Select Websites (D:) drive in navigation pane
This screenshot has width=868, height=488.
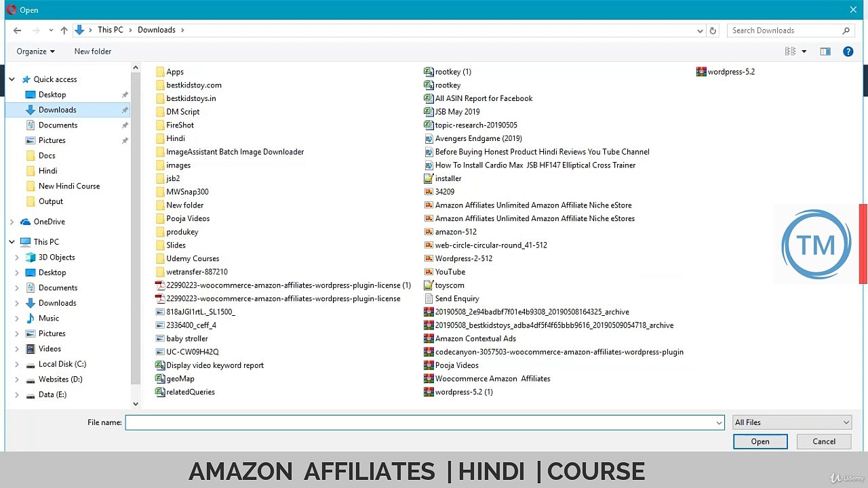click(x=60, y=380)
